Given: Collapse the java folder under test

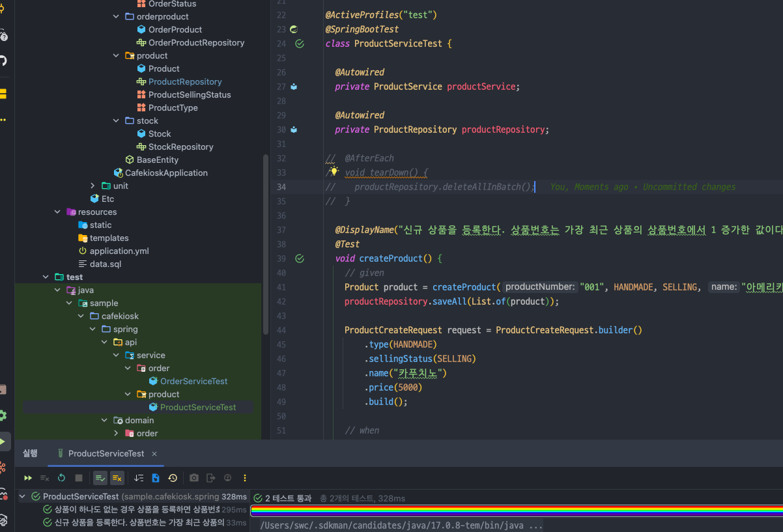Looking at the screenshot, I should [57, 290].
